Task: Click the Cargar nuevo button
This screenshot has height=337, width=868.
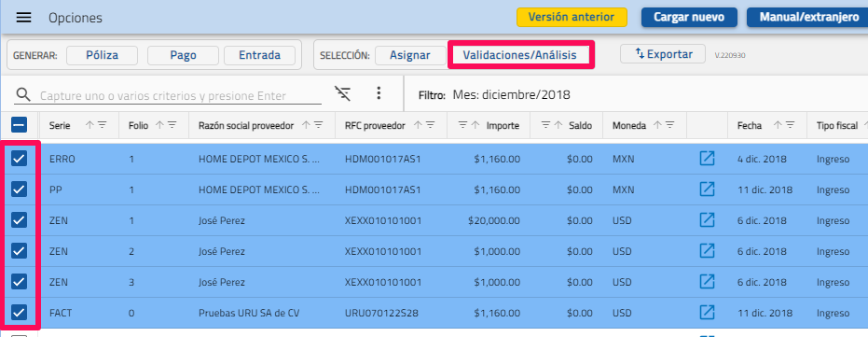Action: click(689, 17)
